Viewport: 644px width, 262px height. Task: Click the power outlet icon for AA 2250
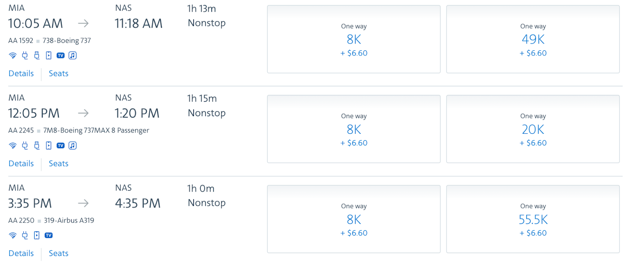tap(25, 235)
